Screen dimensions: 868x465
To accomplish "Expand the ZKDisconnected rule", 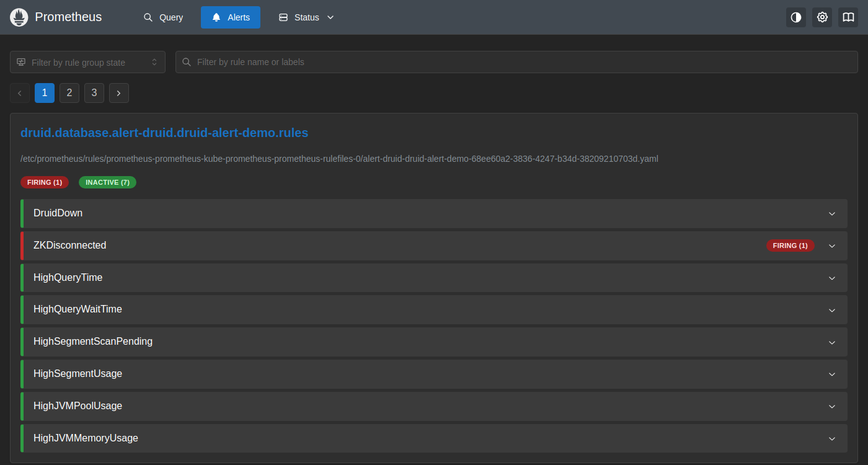I will [434, 246].
